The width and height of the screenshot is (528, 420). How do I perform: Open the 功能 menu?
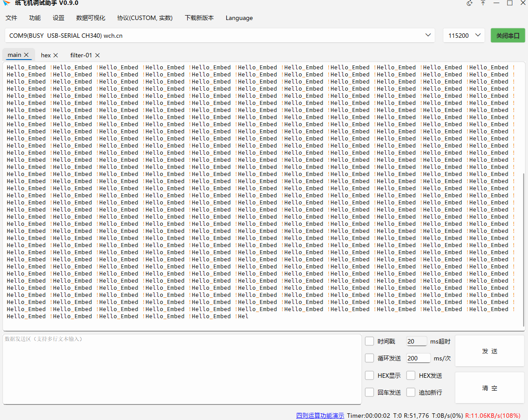[x=35, y=18]
